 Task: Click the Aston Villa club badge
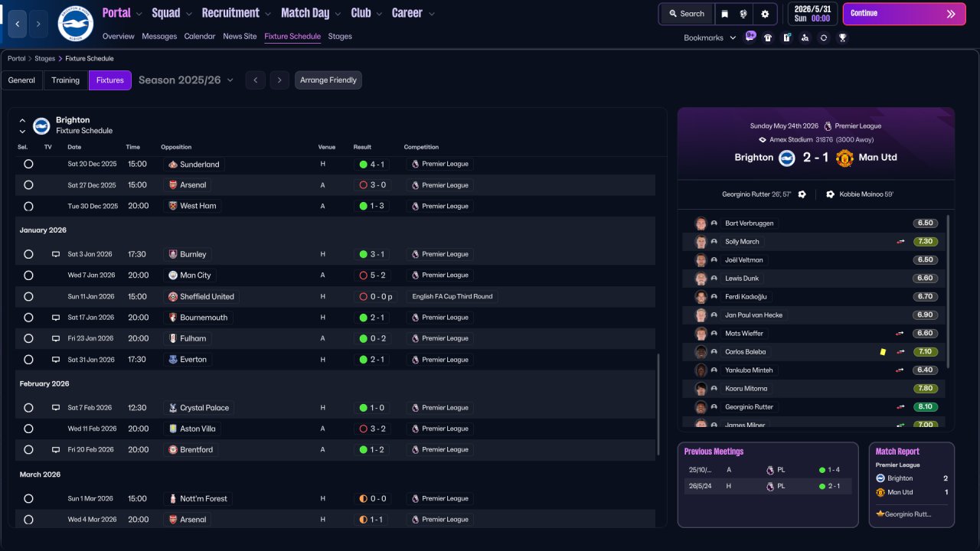click(x=173, y=429)
